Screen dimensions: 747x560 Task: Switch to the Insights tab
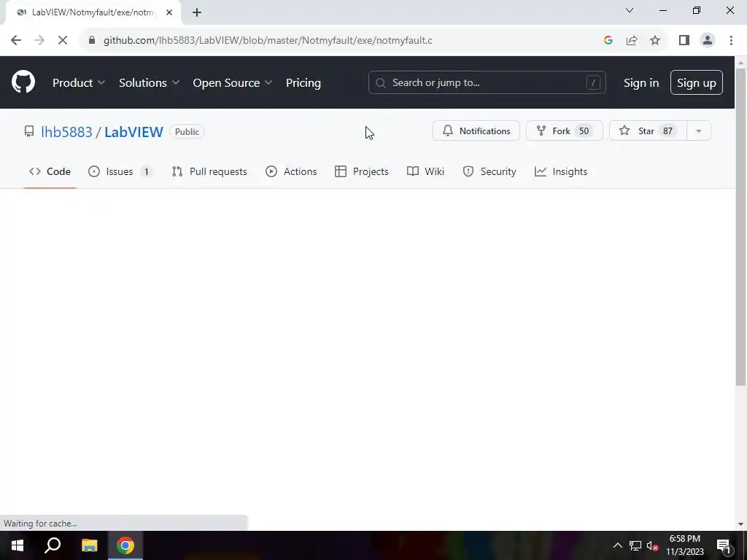[561, 171]
